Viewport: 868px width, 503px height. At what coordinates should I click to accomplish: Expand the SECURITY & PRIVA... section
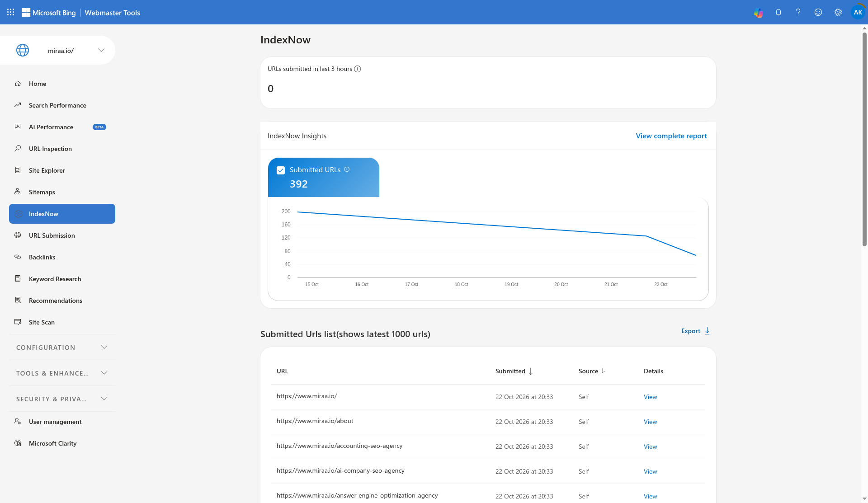coord(62,399)
